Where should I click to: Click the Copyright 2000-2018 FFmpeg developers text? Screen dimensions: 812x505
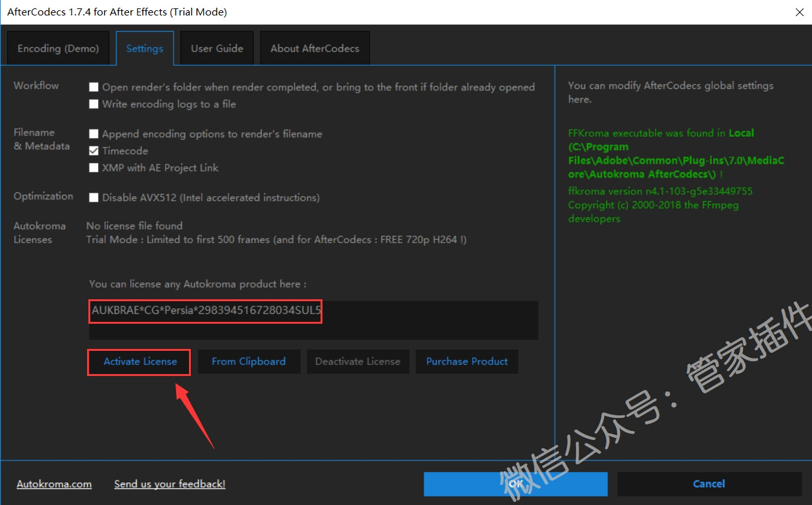(x=653, y=212)
